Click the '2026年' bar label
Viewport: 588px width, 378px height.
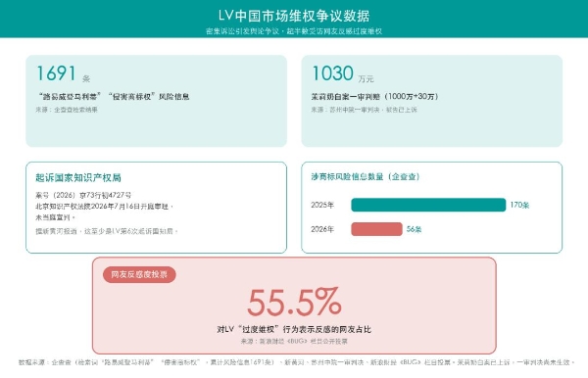pyautogui.click(x=322, y=229)
